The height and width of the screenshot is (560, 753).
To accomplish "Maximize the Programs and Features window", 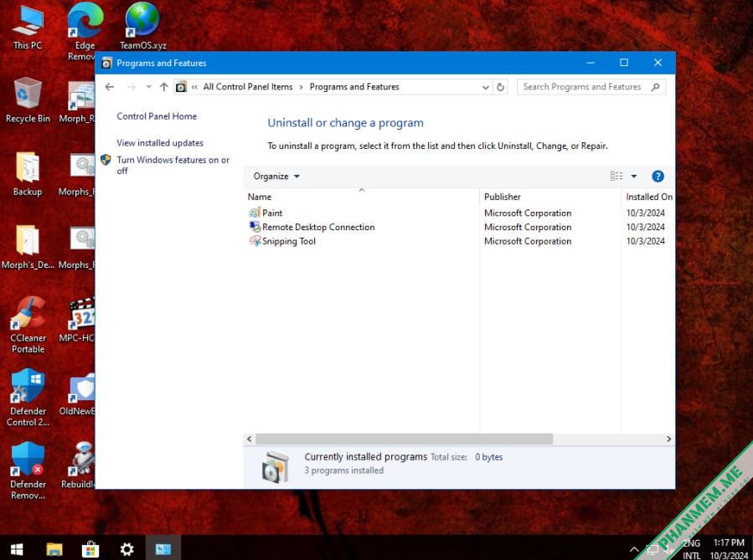I will point(624,63).
